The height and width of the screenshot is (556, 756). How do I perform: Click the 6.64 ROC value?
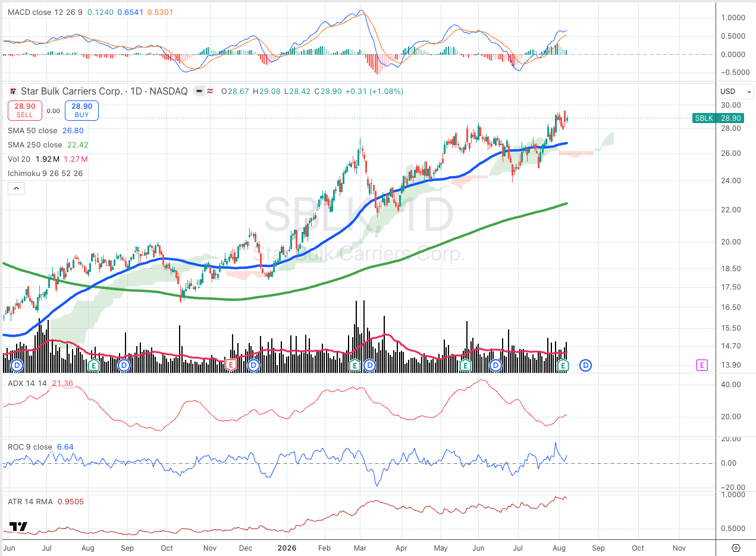point(65,447)
